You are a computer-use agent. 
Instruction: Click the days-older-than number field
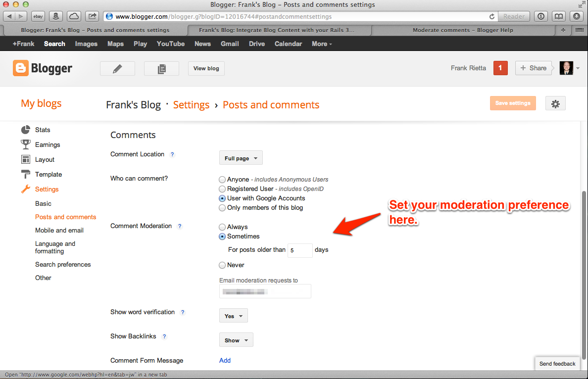pyautogui.click(x=300, y=250)
